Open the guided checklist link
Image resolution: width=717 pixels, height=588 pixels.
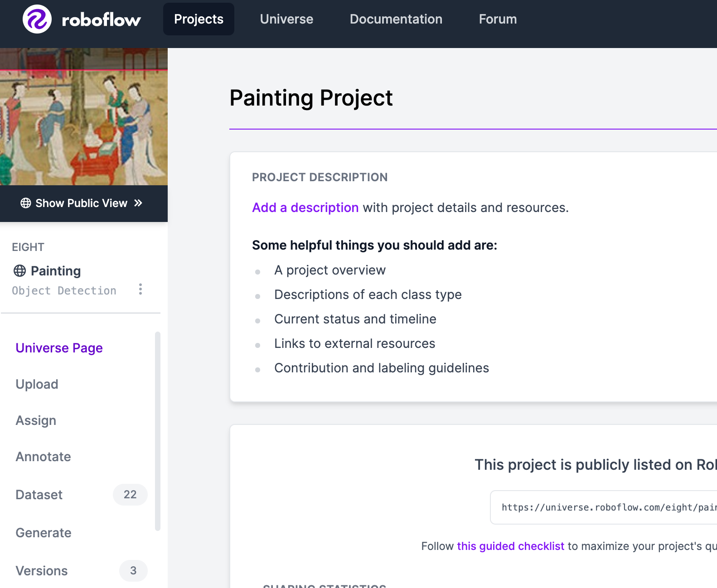coord(510,546)
